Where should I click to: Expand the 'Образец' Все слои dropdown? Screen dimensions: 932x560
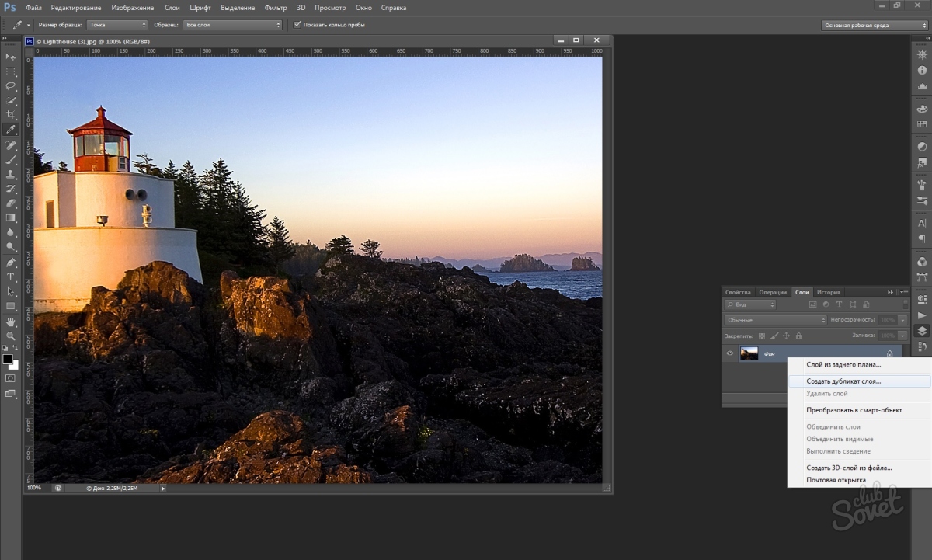(232, 25)
